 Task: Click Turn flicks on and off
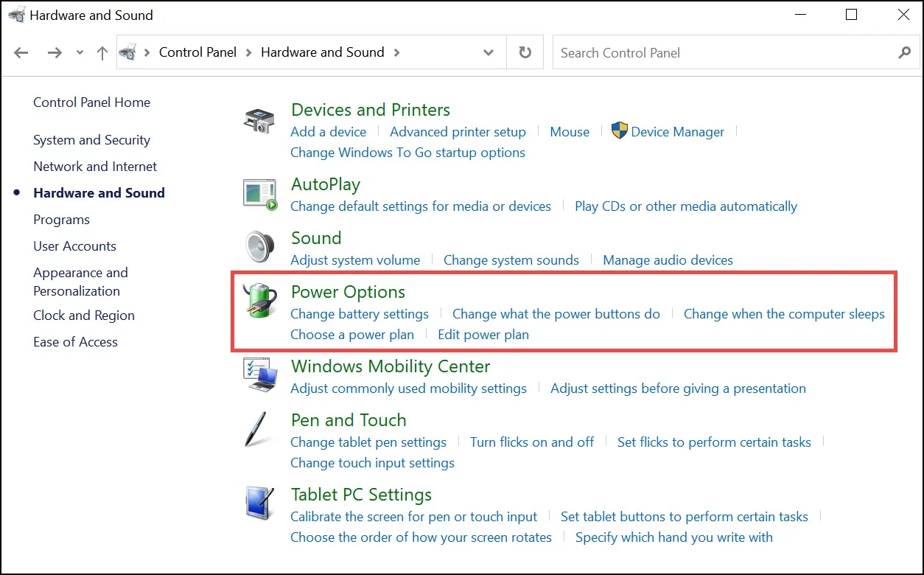point(532,442)
